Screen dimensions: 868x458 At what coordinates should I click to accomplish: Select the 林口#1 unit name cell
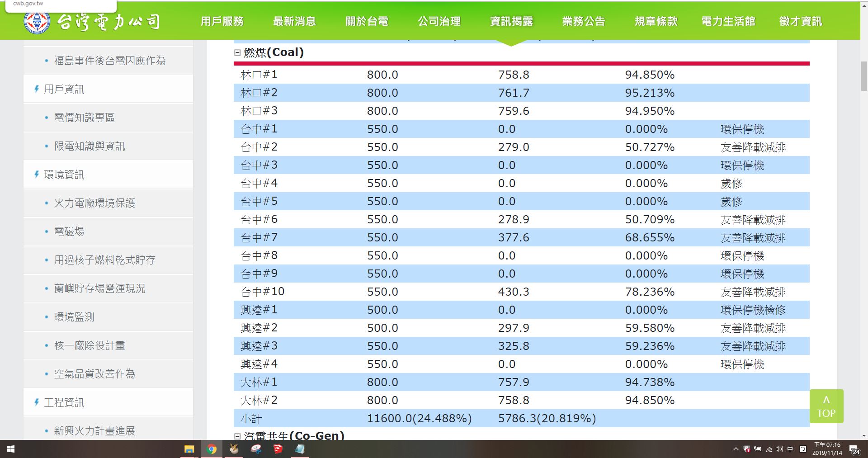click(x=259, y=75)
